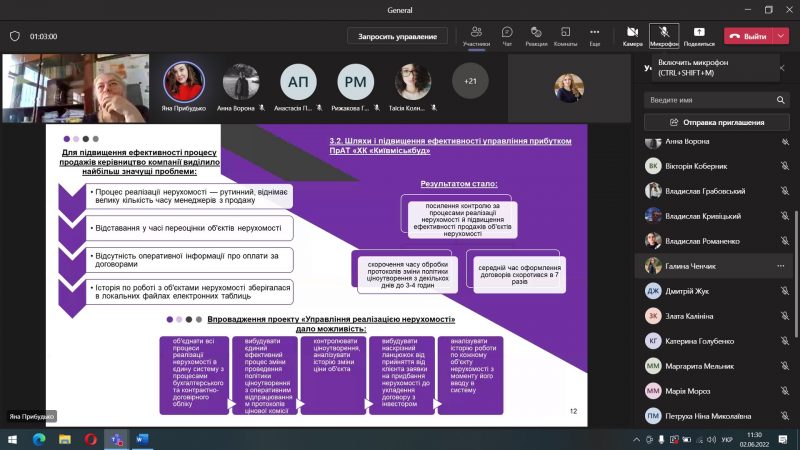The image size is (800, 450).
Task: Turn on the camera
Action: [632, 32]
